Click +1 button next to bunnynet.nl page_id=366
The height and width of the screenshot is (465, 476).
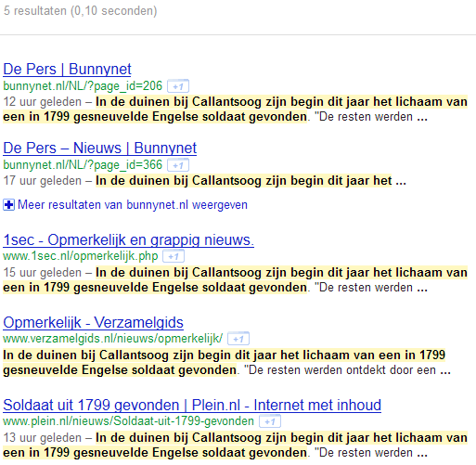(178, 165)
